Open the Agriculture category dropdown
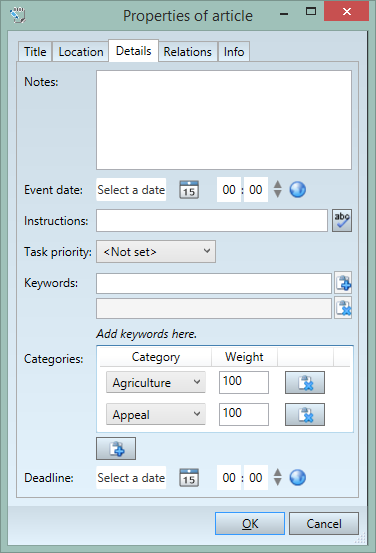 point(156,382)
